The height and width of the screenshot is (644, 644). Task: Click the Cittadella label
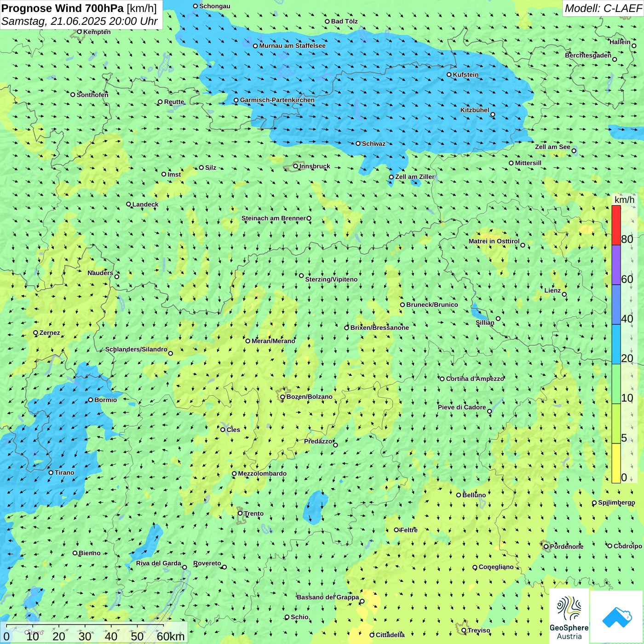[390, 635]
